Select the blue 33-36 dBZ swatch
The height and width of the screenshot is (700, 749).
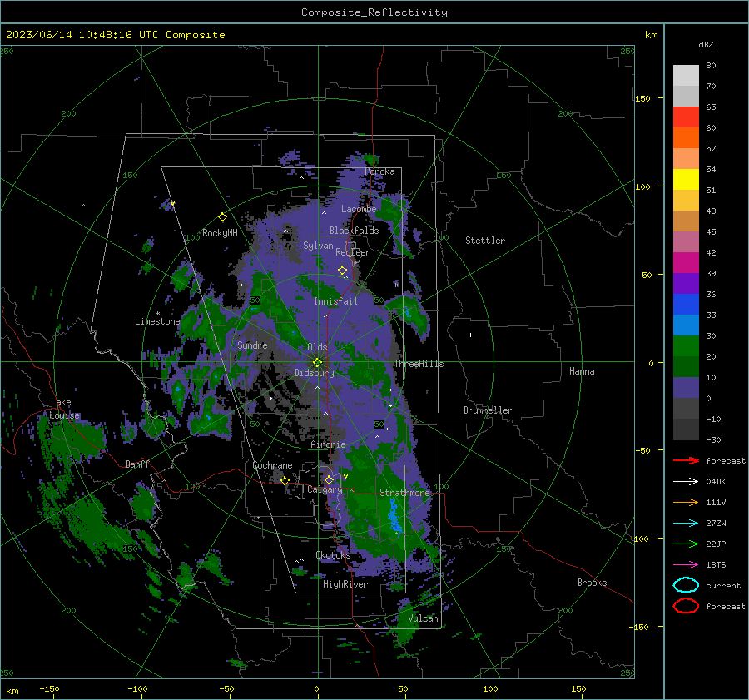[686, 304]
